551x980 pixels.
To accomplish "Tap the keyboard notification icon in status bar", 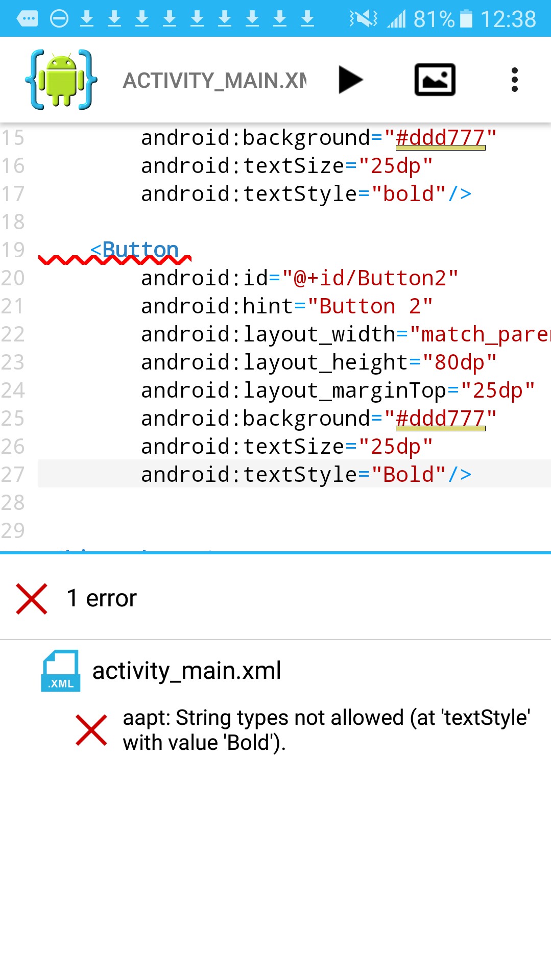I will [x=27, y=19].
